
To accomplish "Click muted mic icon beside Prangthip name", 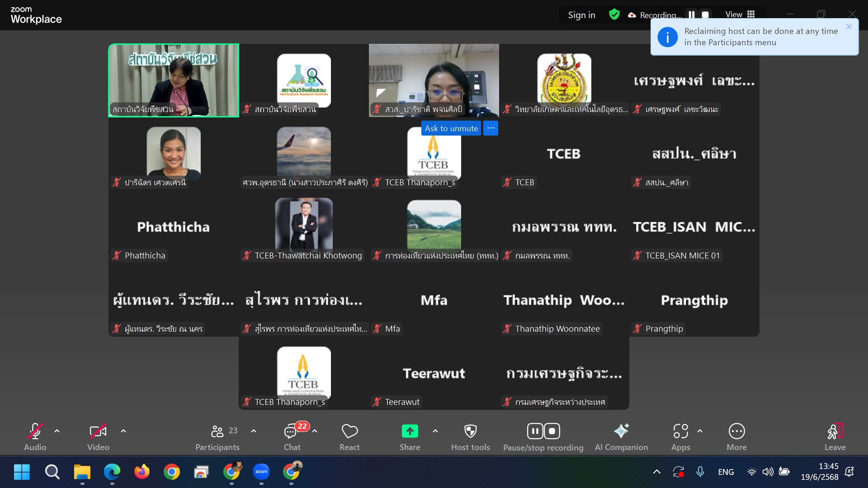I will [637, 328].
